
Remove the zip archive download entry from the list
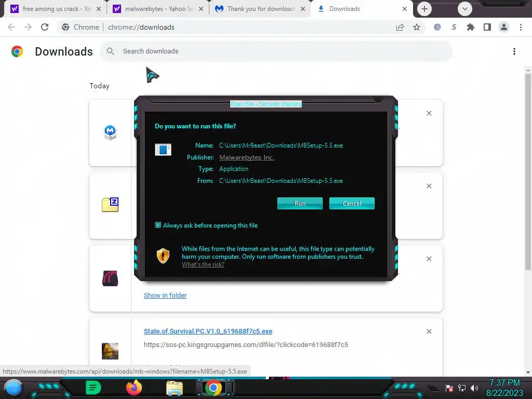click(x=429, y=186)
